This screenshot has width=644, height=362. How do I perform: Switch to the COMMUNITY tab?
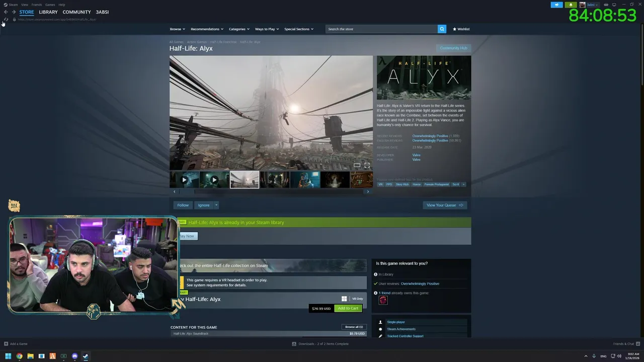coord(77,12)
